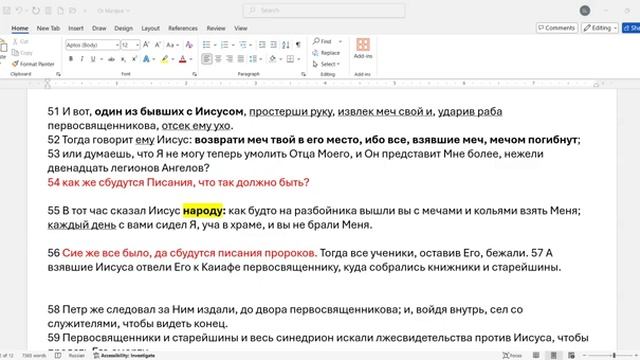This screenshot has width=640, height=360.
Task: Center the paragraph text
Action: [218, 59]
